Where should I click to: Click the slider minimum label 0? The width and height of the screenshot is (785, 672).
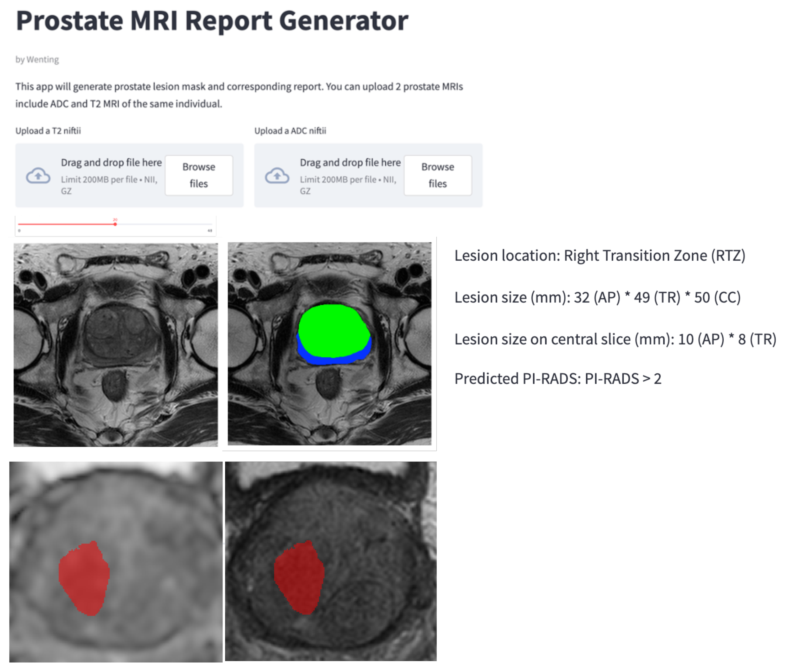[x=19, y=230]
